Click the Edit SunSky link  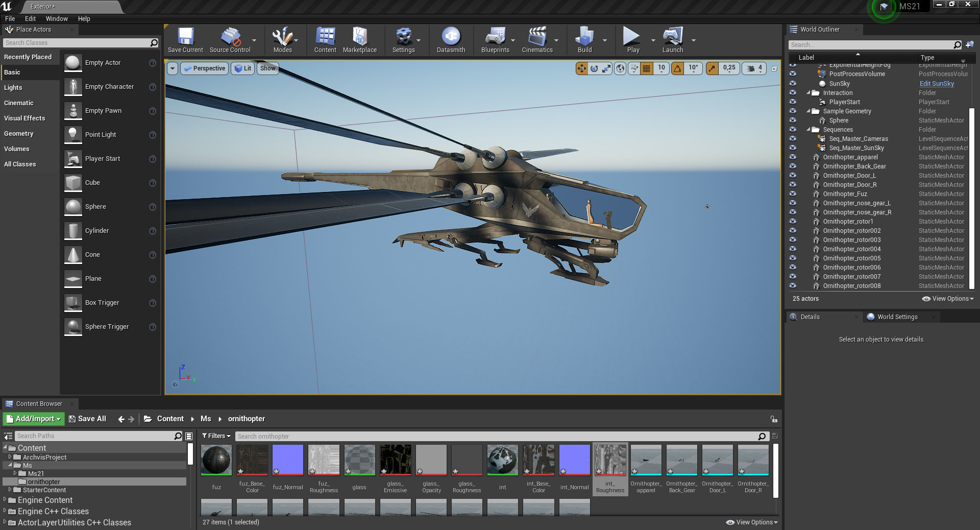[x=937, y=84]
